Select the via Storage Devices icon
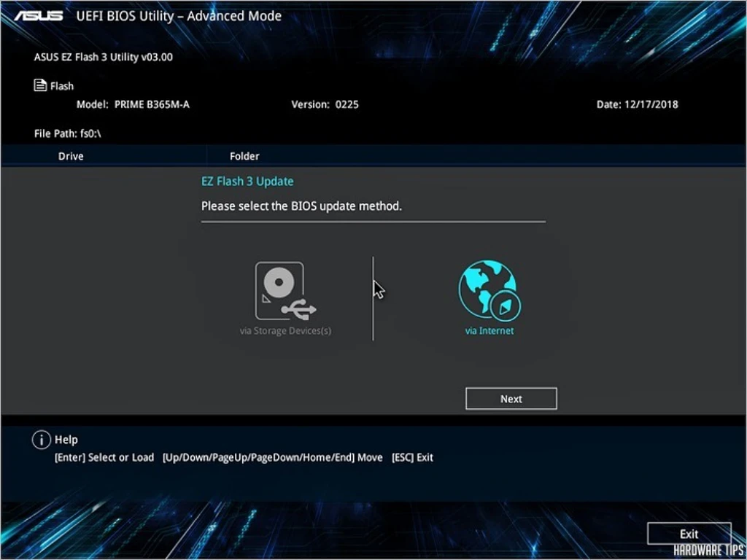 (x=285, y=291)
